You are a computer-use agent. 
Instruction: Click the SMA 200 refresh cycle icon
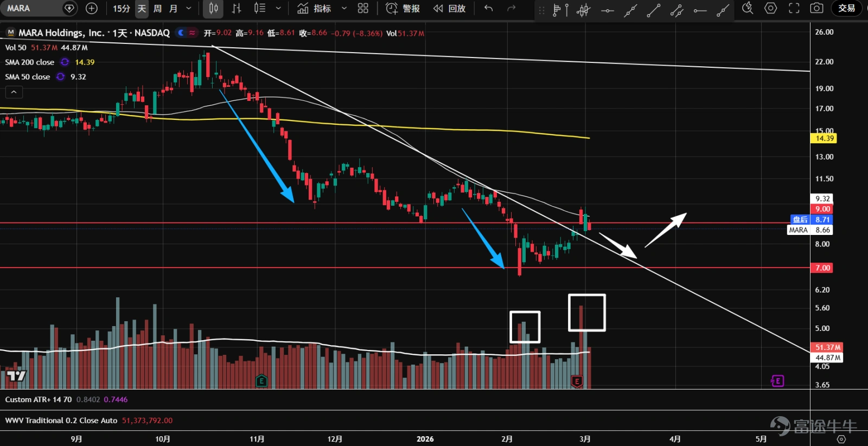point(65,62)
